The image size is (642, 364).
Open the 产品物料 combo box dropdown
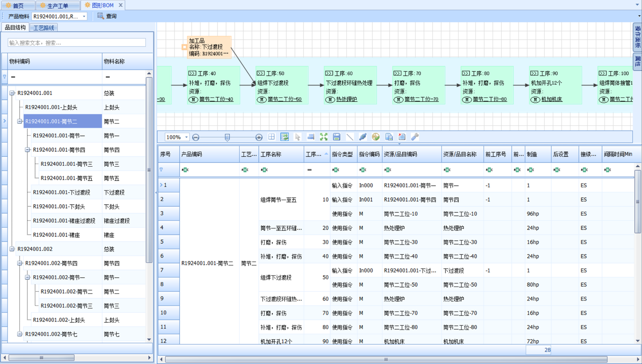[84, 16]
